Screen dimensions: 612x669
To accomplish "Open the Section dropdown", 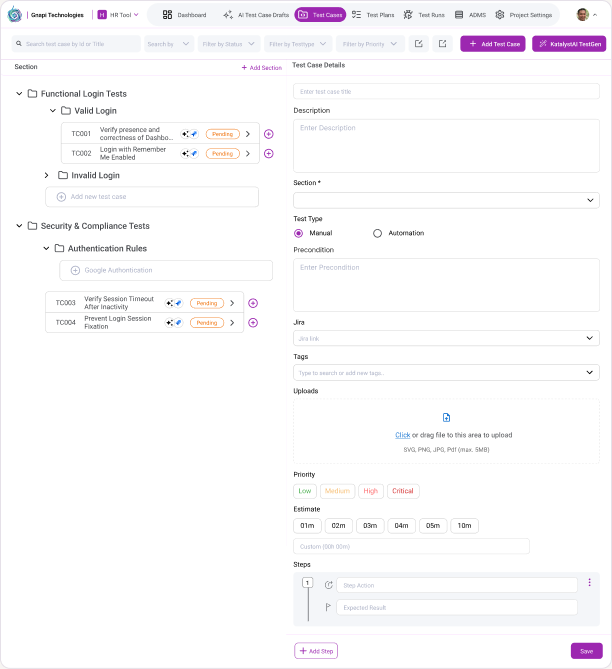I will pyautogui.click(x=446, y=201).
